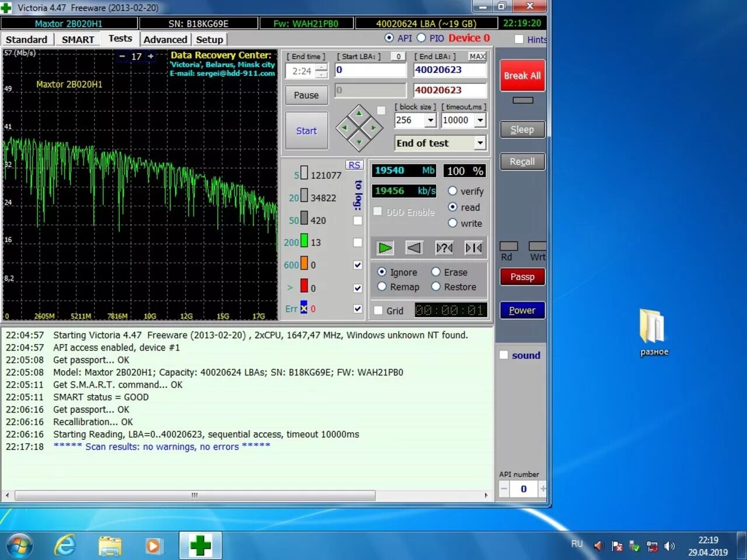Toggle the Grid checkbox

[378, 310]
